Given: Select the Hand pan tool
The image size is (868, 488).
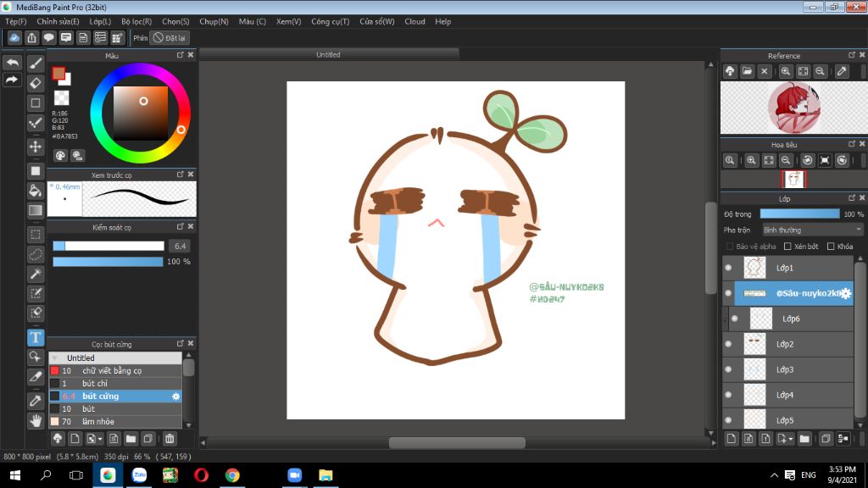Looking at the screenshot, I should [x=36, y=421].
